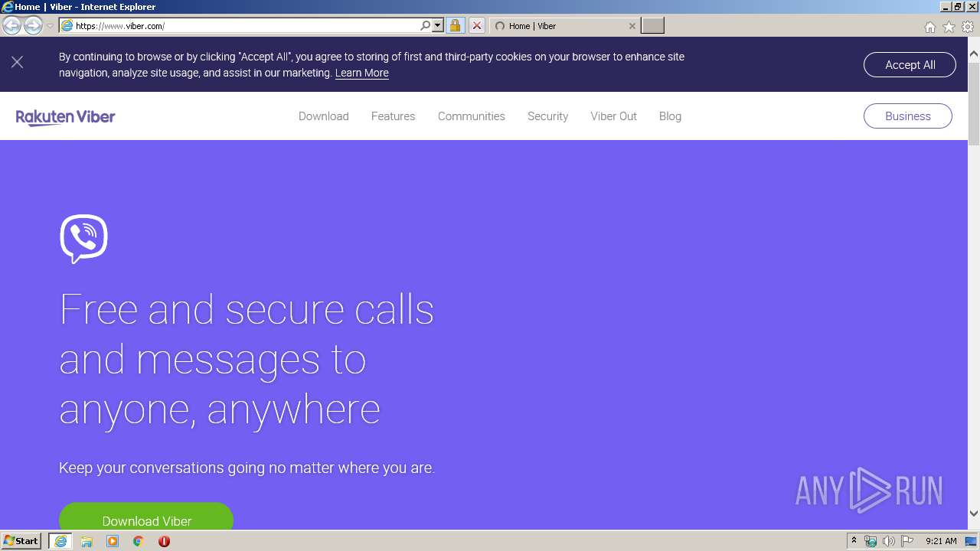Open the red Opera taskbar icon
This screenshot has width=980, height=551.
[164, 541]
